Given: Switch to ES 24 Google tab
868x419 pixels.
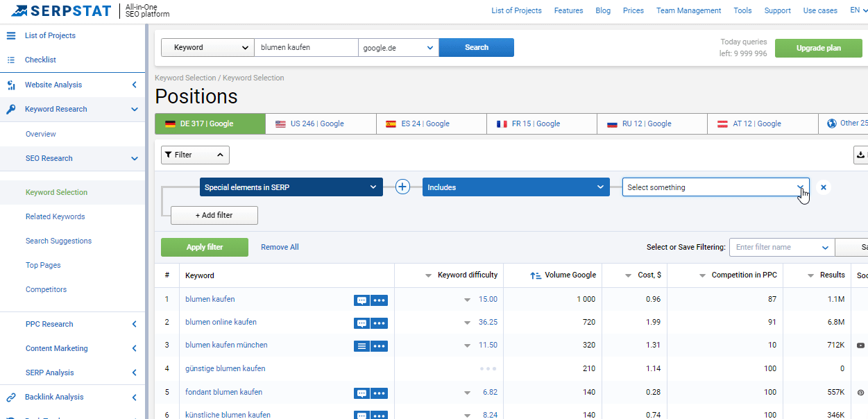Looking at the screenshot, I should pos(432,123).
